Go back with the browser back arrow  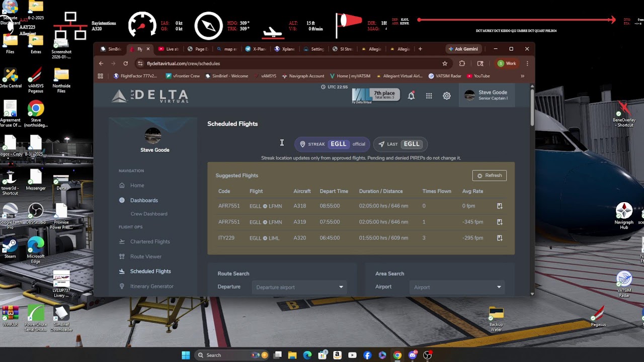coord(101,63)
